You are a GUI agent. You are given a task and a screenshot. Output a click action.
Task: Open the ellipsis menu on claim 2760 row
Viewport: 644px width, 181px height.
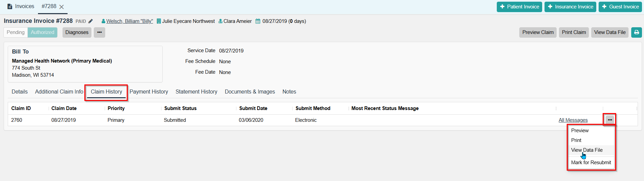[610, 120]
